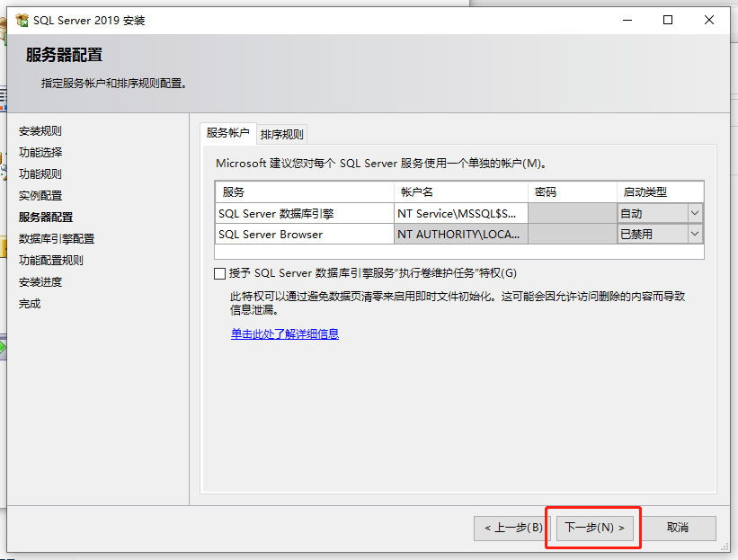The image size is (738, 560).
Task: Click the SQL Server setup title bar icon
Action: (22, 21)
